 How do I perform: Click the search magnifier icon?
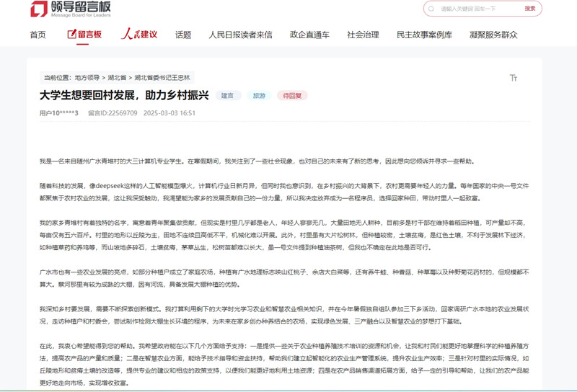click(431, 9)
